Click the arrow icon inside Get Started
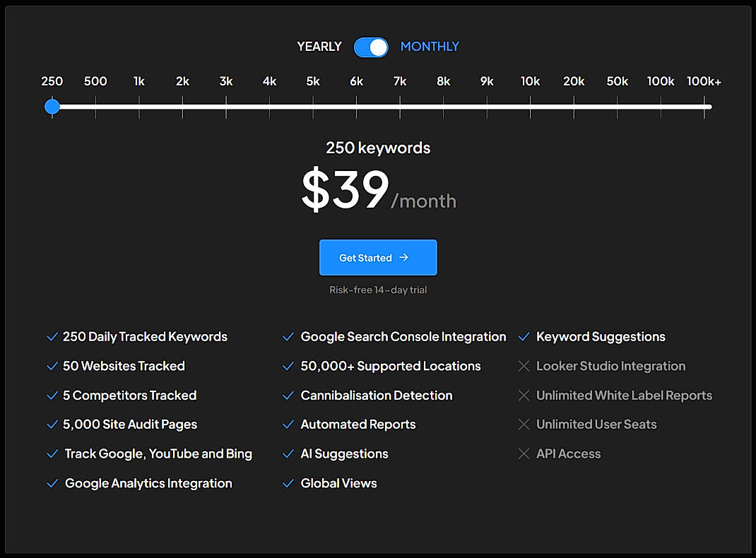The height and width of the screenshot is (558, 756). (x=403, y=258)
